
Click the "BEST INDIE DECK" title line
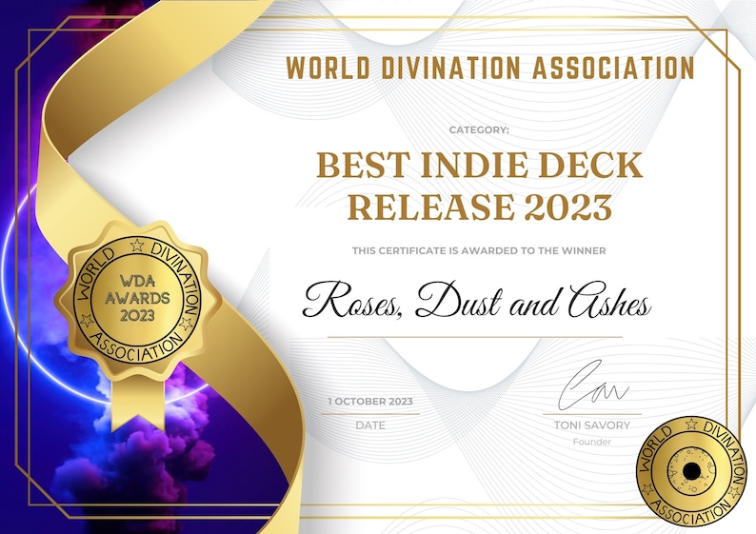[479, 165]
